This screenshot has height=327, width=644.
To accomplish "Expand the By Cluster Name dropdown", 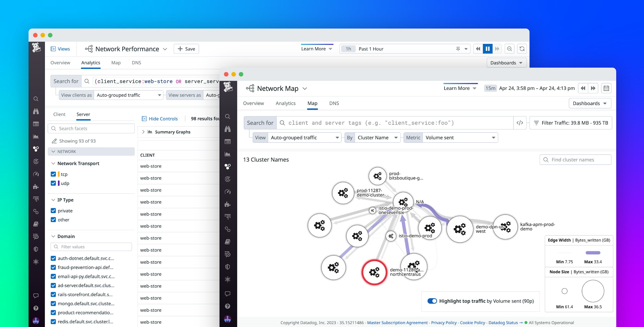I will (x=377, y=138).
